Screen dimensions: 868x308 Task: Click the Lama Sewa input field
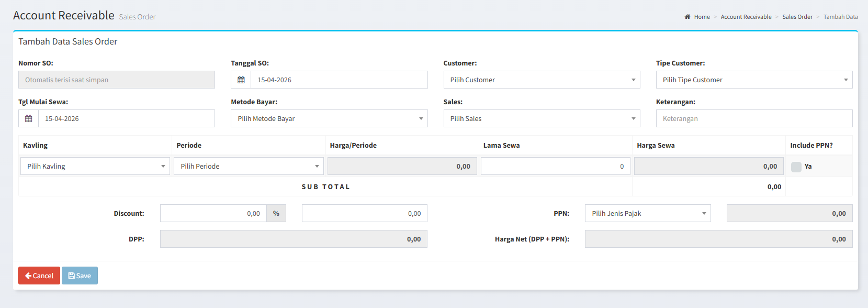555,166
